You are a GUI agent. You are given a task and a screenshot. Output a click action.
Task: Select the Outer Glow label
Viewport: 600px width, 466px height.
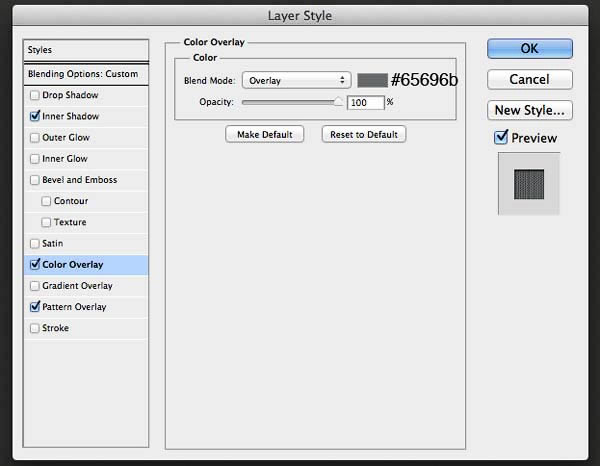(66, 137)
